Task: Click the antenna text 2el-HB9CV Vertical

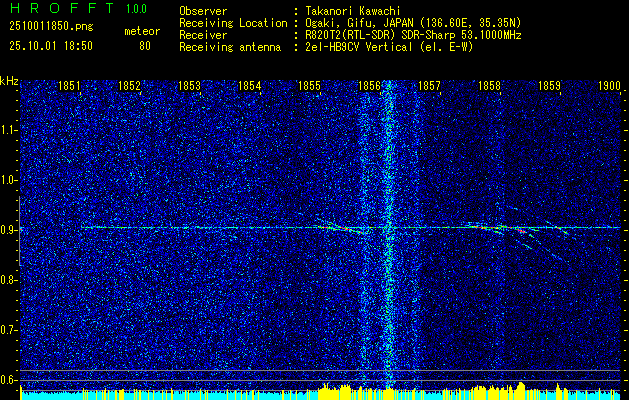Action: [359, 47]
